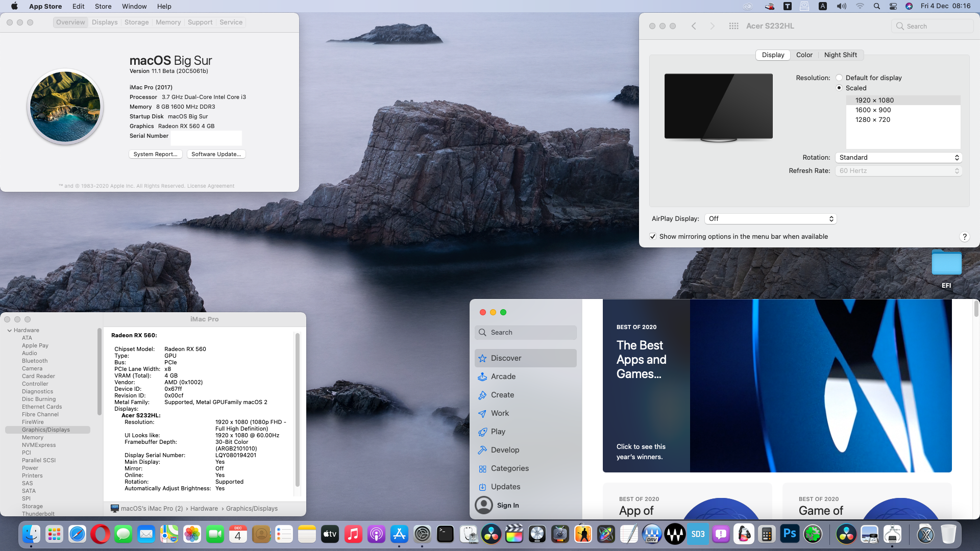Open Storage tab in About This Mac

click(x=136, y=22)
